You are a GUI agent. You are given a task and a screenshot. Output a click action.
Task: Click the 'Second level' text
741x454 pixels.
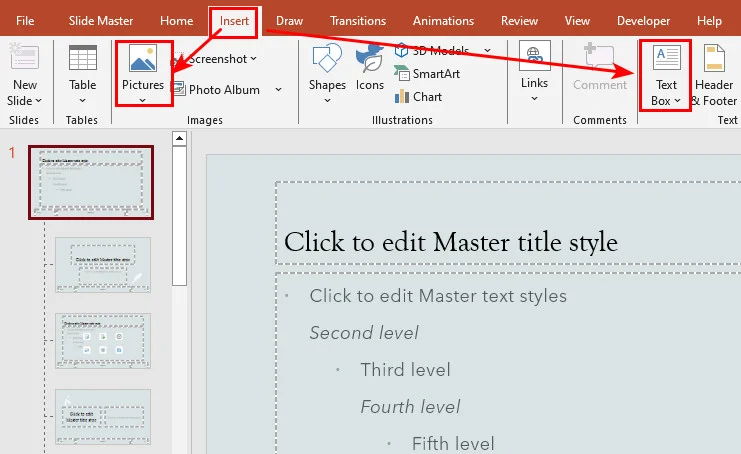click(x=364, y=333)
